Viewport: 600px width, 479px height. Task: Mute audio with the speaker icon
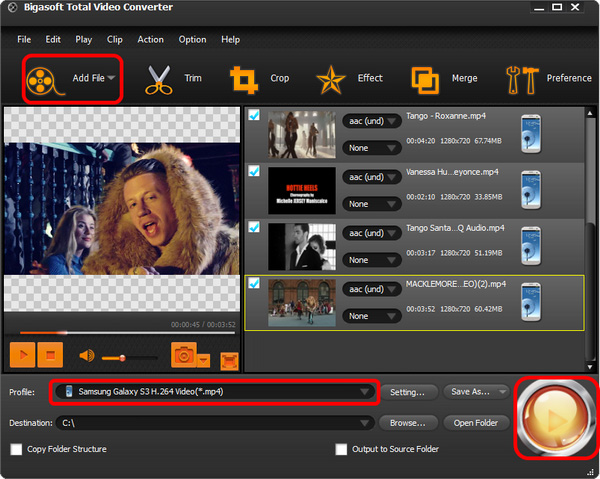click(x=87, y=356)
